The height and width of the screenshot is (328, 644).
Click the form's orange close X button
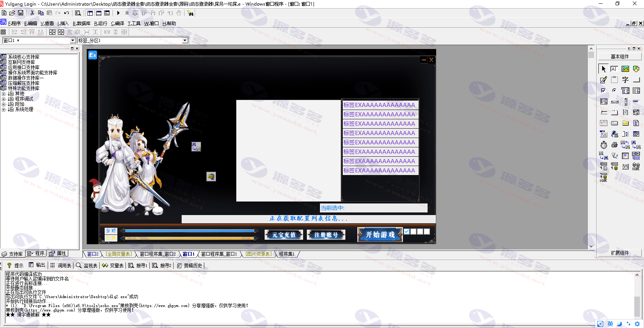431,60
